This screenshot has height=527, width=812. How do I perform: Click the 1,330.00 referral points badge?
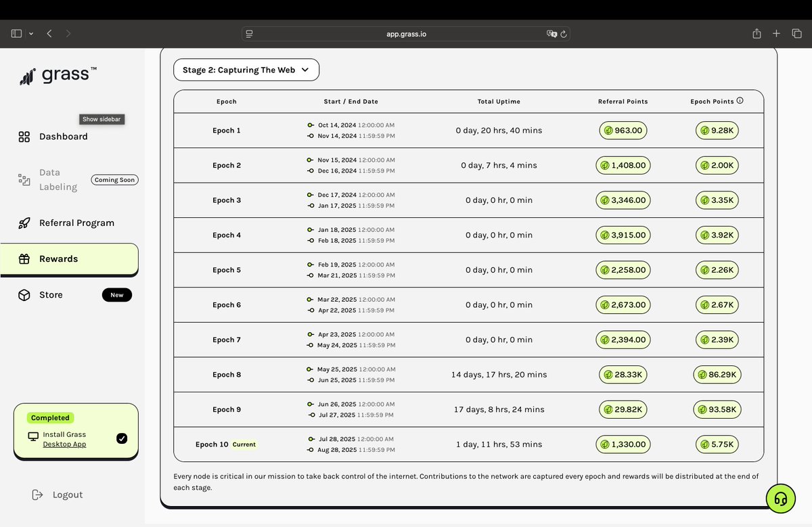pyautogui.click(x=623, y=444)
